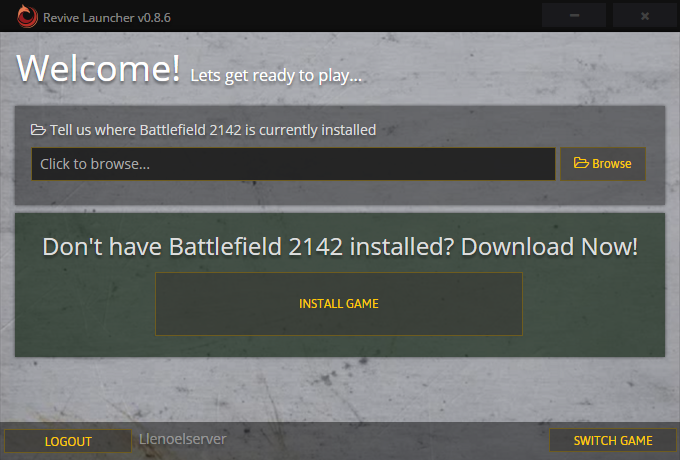Click folder icon beside 'Tell us where' label

point(38,130)
